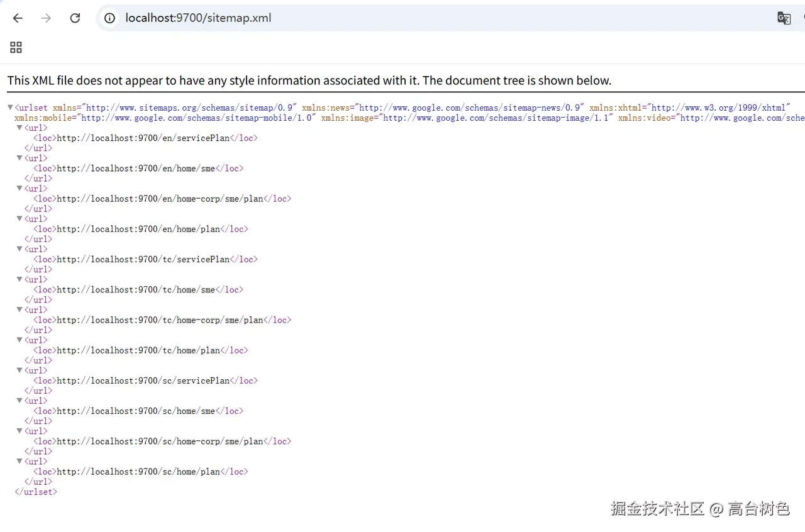Click the text http://localhost:9700/sc/home-corp/sme/plan
The width and height of the screenshot is (805, 532).
click(160, 441)
